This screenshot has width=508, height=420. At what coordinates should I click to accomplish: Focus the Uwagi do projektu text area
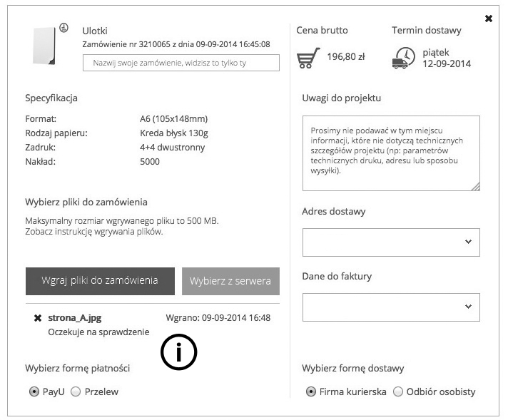tap(391, 153)
